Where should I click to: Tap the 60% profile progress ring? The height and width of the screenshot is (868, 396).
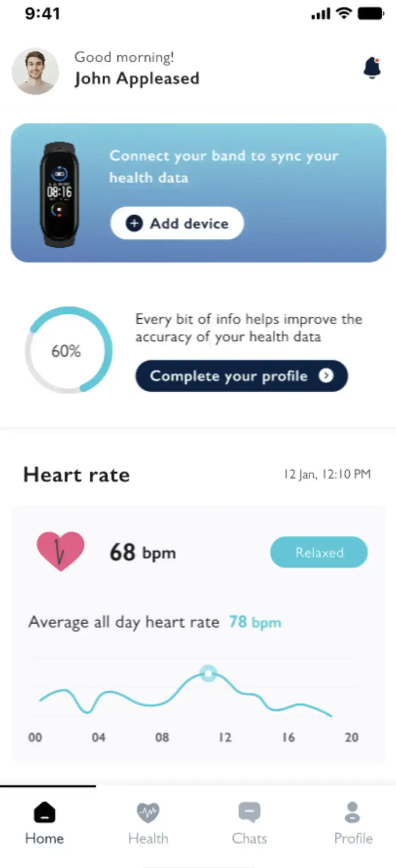pos(69,350)
